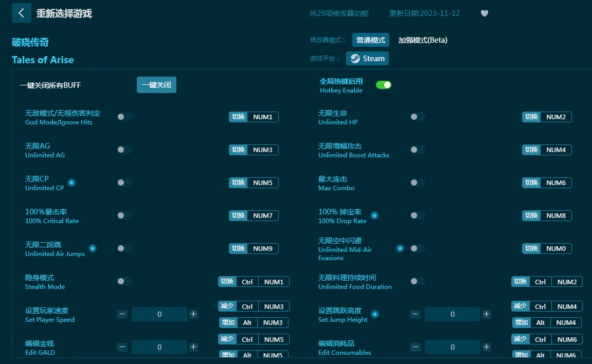Decrease Set Jump Height with minus button

click(x=415, y=314)
